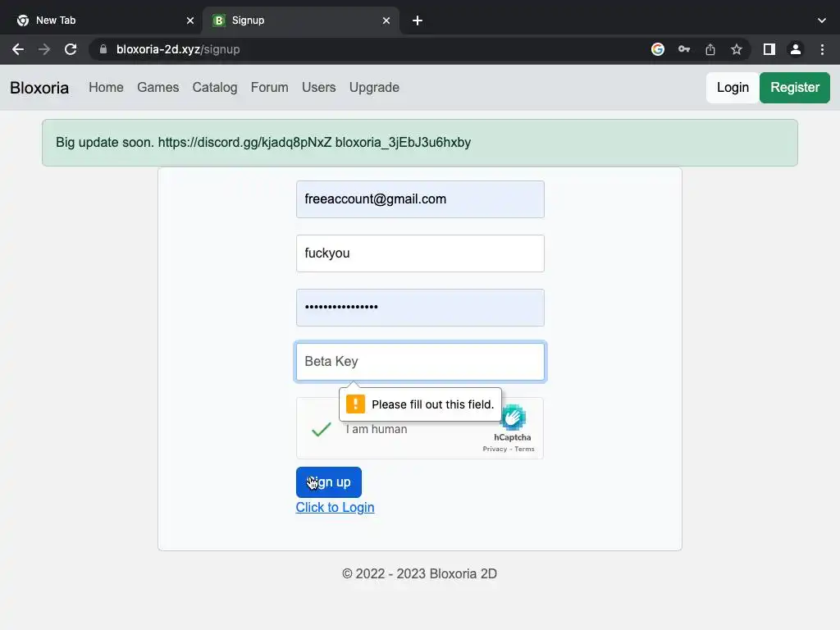Image resolution: width=840 pixels, height=630 pixels.
Task: Select the Signup tab
Action: 300,21
